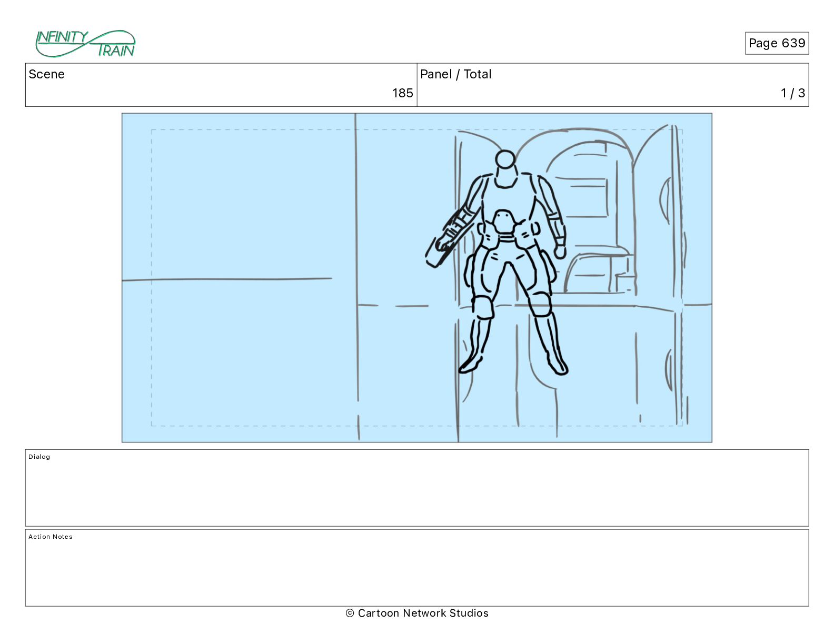Screen dimensions: 834x644
Task: Click the Scene heading text
Action: (46, 74)
